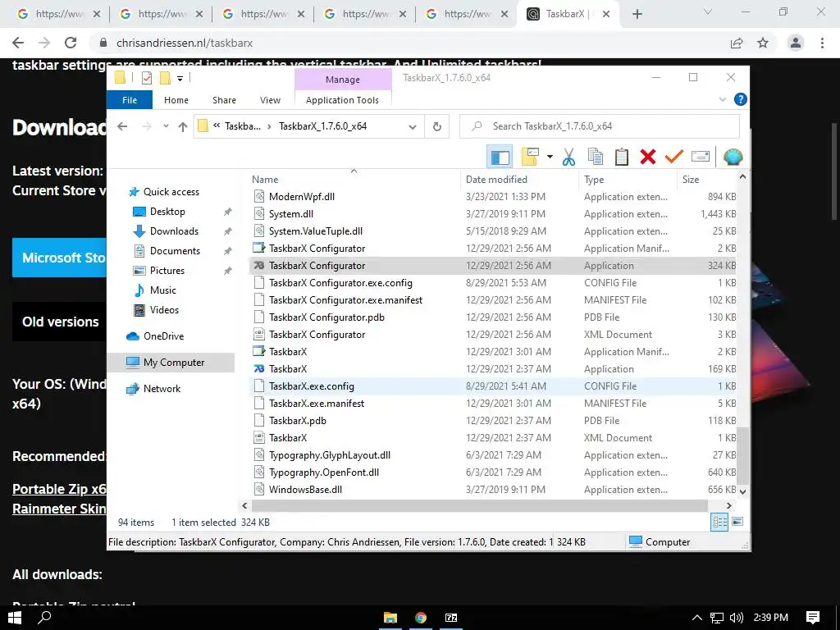840x630 pixels.
Task: Click the orange checkmark Properties icon
Action: coord(674,157)
